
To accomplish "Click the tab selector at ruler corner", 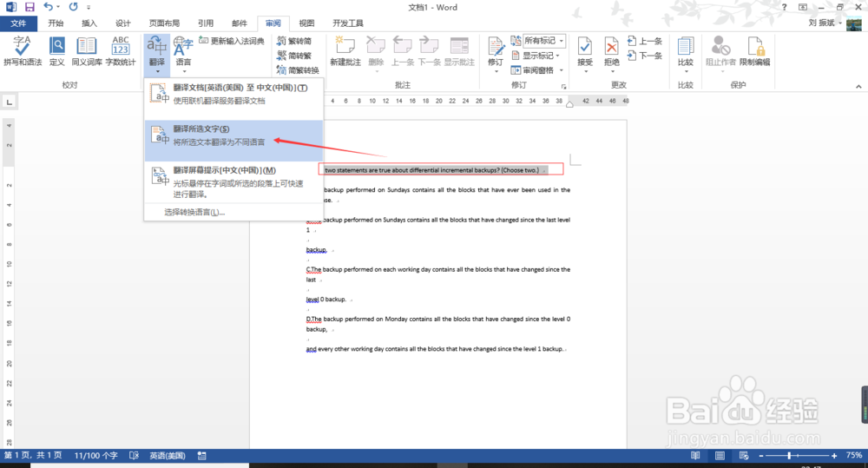I will [10, 102].
